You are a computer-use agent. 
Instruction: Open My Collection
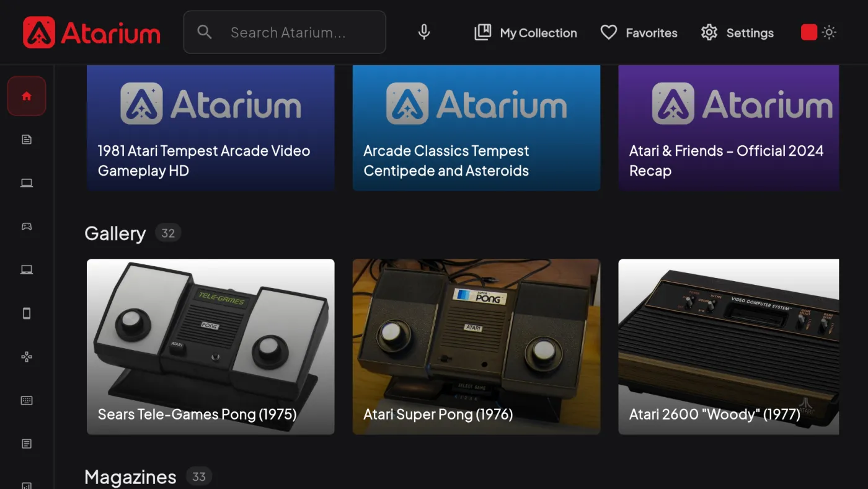tap(526, 32)
